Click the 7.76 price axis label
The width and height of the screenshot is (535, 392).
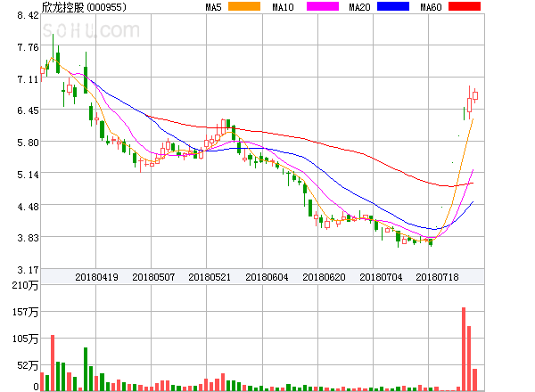click(28, 47)
